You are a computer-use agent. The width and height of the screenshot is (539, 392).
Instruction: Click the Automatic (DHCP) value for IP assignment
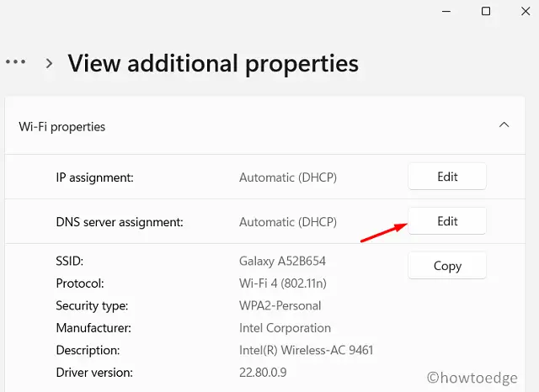[288, 177]
